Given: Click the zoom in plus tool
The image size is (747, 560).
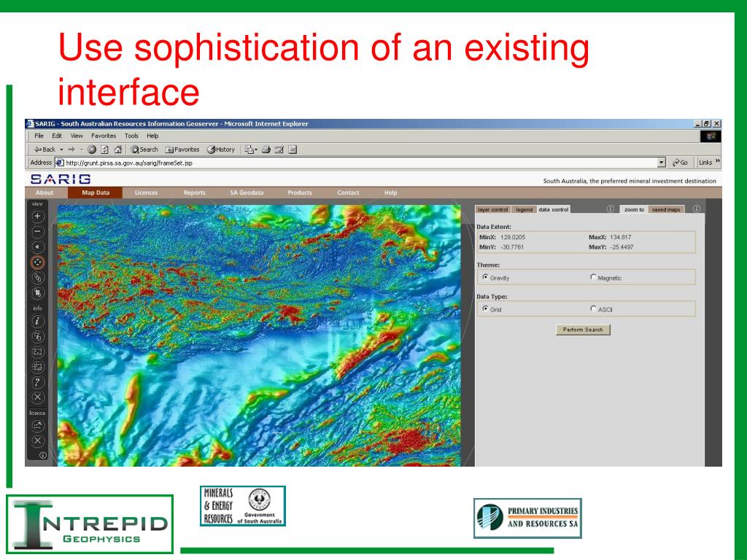Looking at the screenshot, I should (x=37, y=216).
